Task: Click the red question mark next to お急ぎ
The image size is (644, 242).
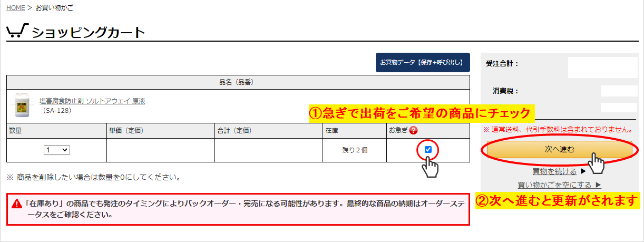Action: click(413, 131)
